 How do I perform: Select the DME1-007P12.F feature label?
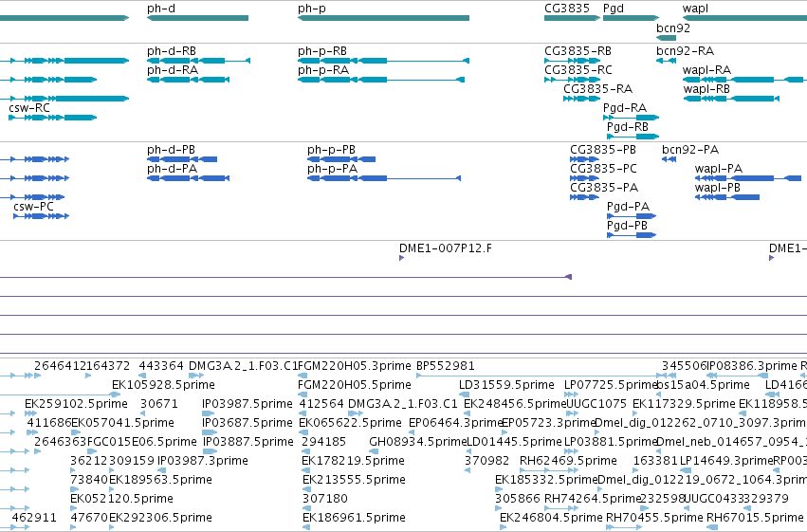[445, 248]
